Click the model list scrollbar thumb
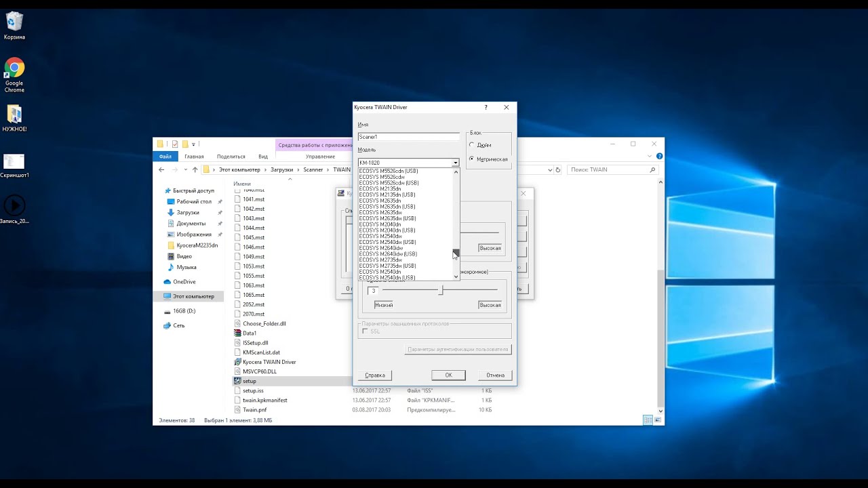The image size is (868, 488). [x=456, y=253]
